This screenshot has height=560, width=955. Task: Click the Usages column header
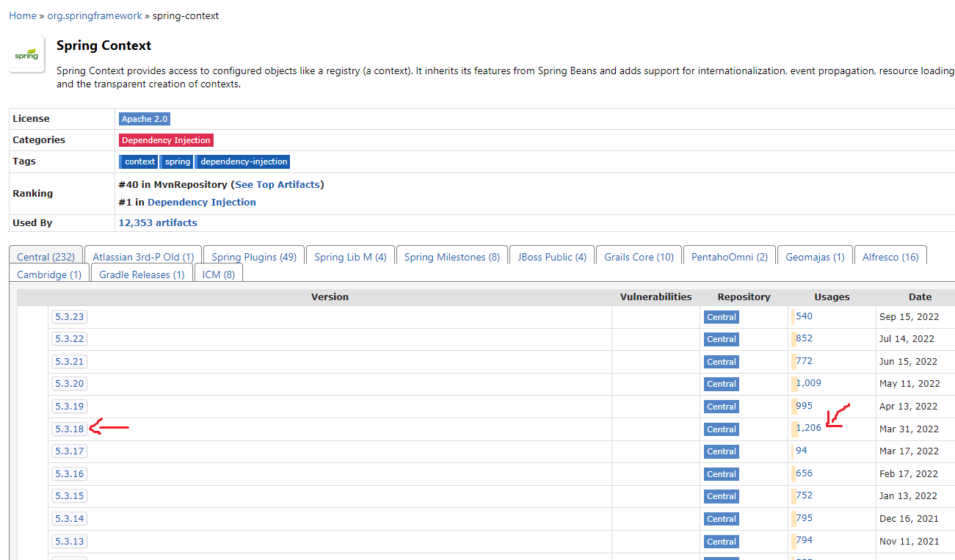pyautogui.click(x=832, y=297)
